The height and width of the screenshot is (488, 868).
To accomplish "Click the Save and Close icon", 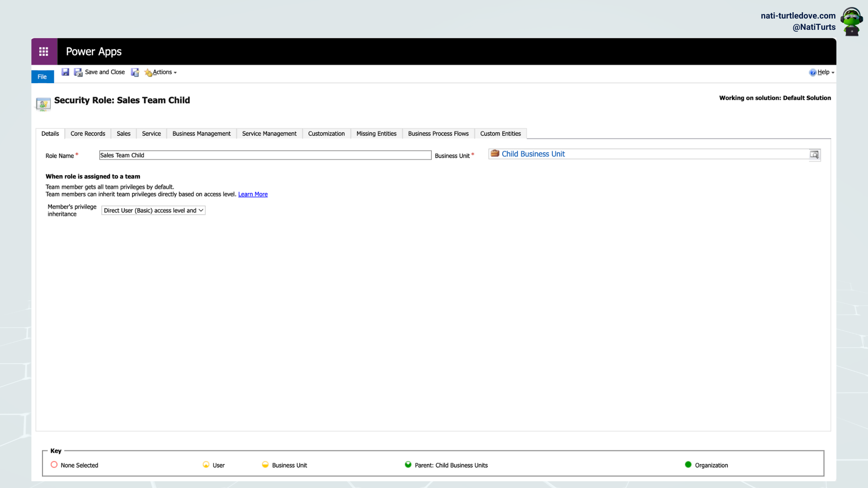I will [78, 72].
